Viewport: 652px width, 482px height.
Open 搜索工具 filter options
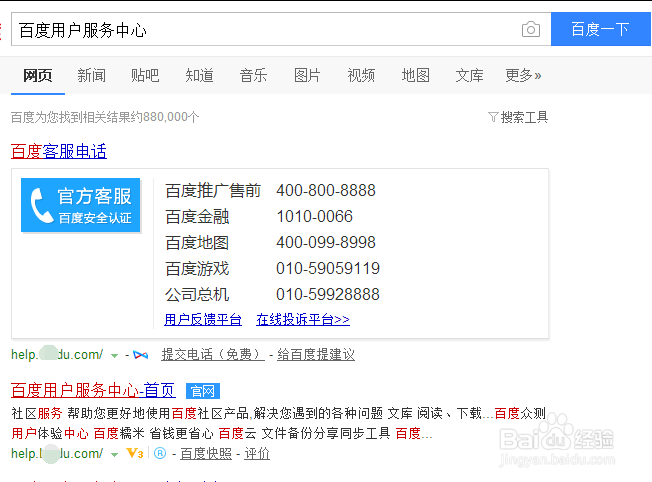pyautogui.click(x=524, y=117)
